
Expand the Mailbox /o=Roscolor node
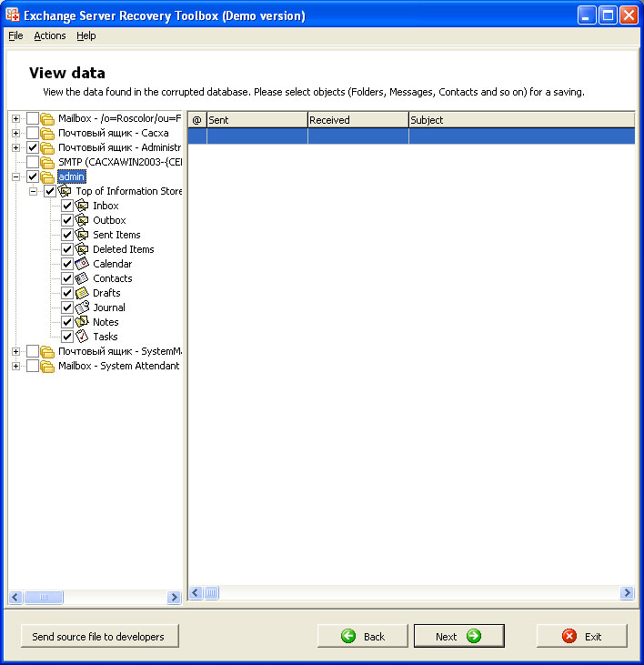[15, 119]
